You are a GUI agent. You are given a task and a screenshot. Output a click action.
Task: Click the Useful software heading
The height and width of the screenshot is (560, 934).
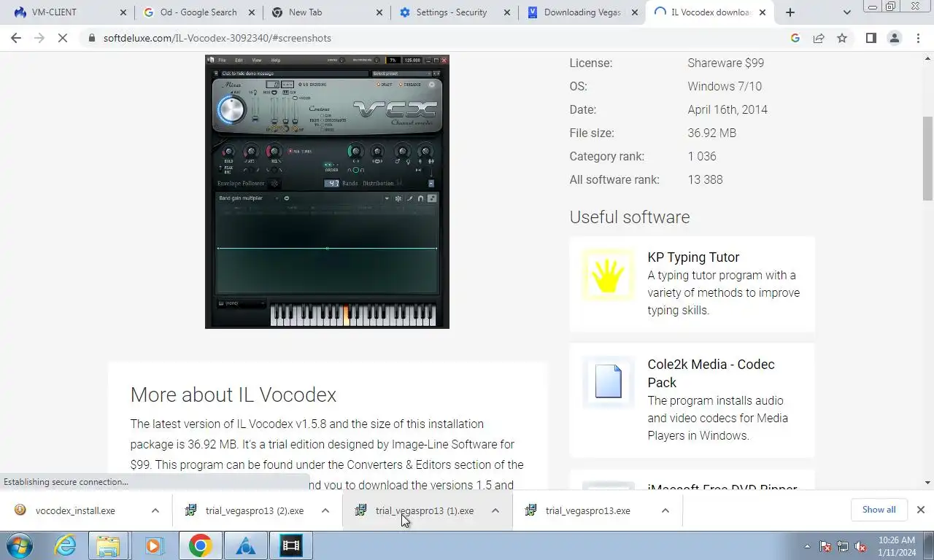pos(629,217)
